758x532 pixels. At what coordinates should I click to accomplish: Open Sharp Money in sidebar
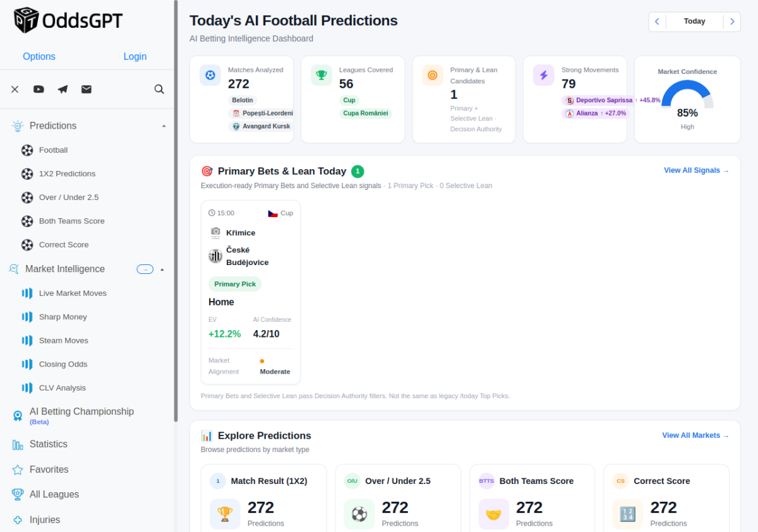[63, 317]
